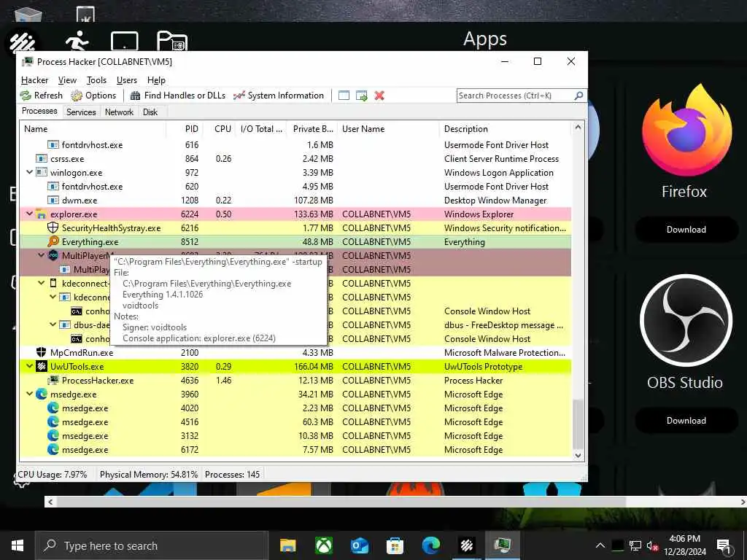The height and width of the screenshot is (560, 747).
Task: Click the vertical scrollbar thumb in process list
Action: coord(578,424)
